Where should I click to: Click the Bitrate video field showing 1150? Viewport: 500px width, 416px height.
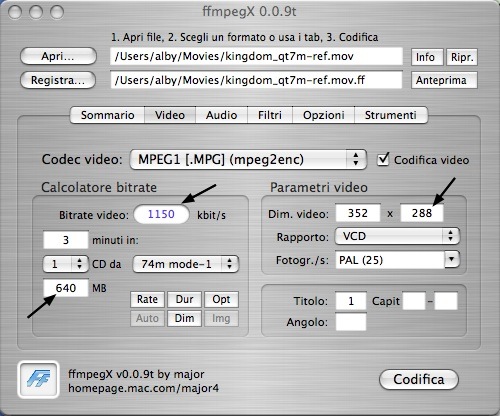[x=161, y=214]
